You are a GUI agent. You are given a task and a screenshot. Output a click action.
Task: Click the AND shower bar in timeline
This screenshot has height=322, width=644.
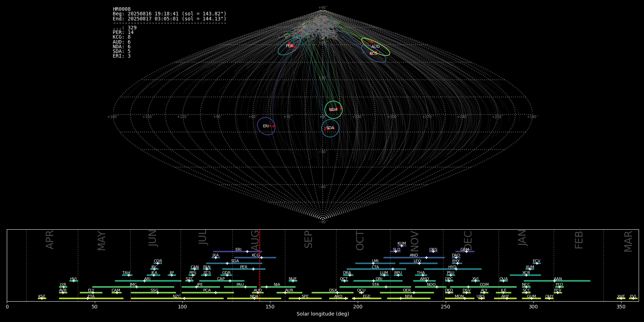point(414,258)
